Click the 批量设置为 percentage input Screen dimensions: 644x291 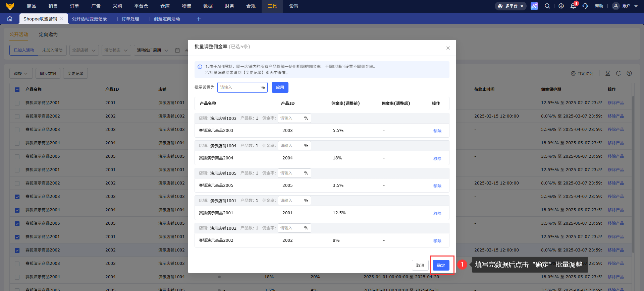[x=242, y=87]
